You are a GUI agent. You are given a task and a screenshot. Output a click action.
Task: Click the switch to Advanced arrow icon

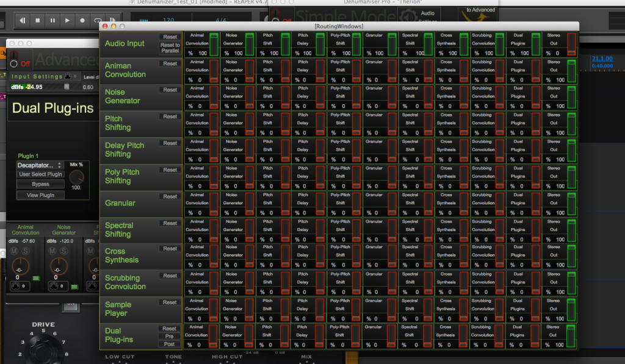pos(480,19)
